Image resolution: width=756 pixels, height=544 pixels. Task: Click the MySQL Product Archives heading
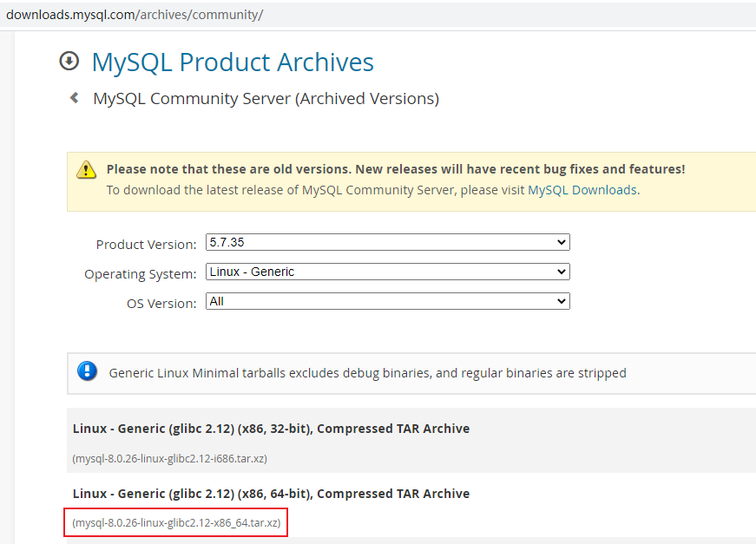pyautogui.click(x=233, y=62)
